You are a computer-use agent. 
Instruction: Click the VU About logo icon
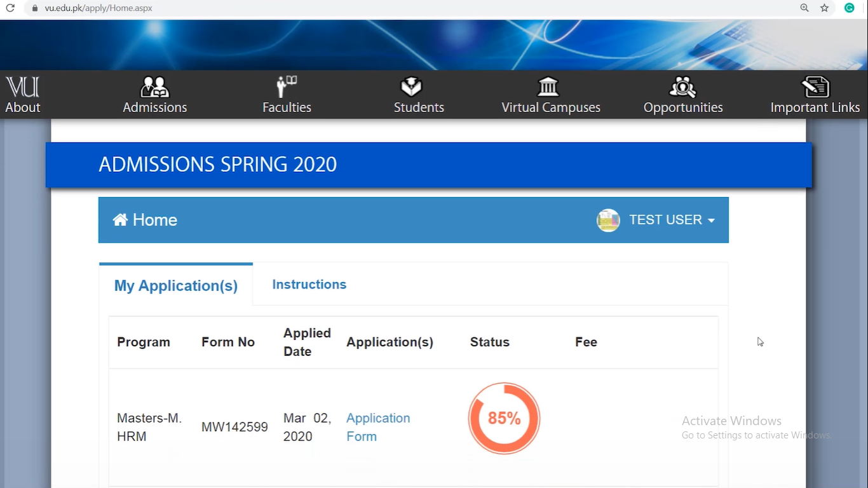(23, 87)
